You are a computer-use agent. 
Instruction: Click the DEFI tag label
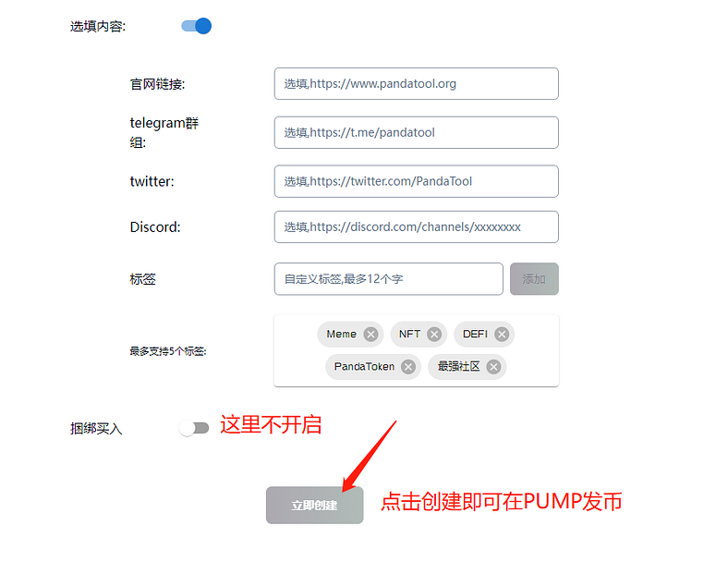point(475,334)
